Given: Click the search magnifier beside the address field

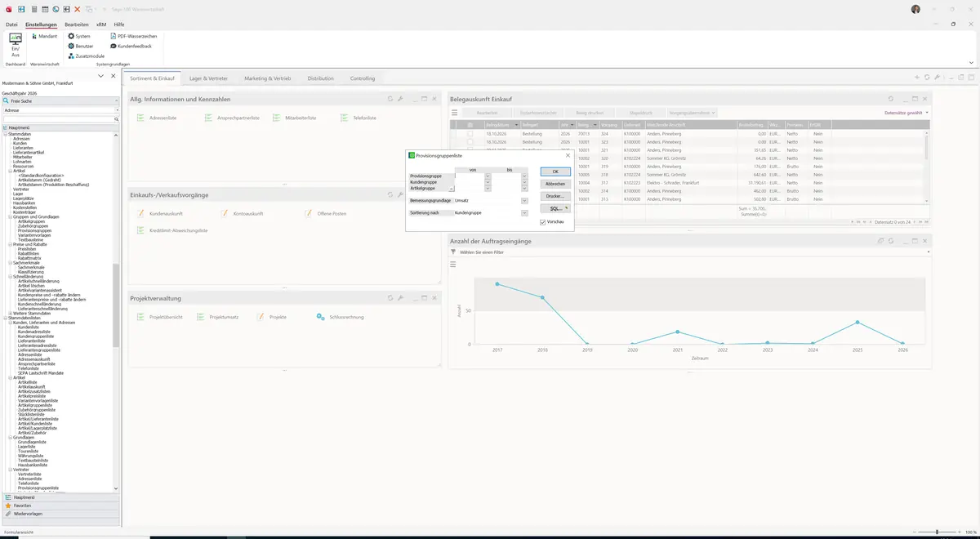Looking at the screenshot, I should pos(117,119).
